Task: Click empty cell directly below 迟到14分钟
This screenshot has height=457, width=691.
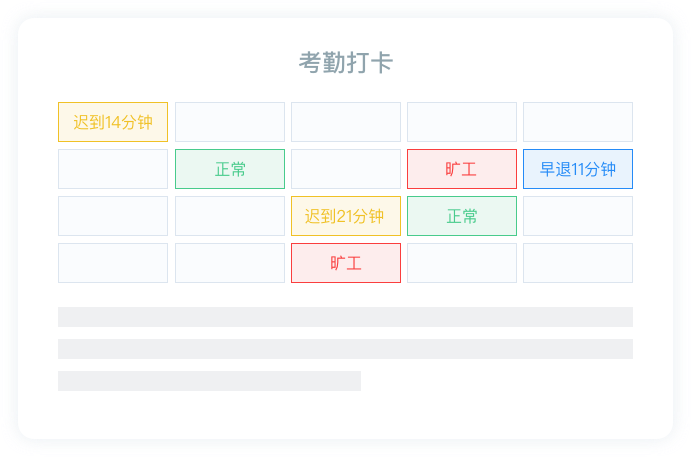Action: tap(113, 169)
